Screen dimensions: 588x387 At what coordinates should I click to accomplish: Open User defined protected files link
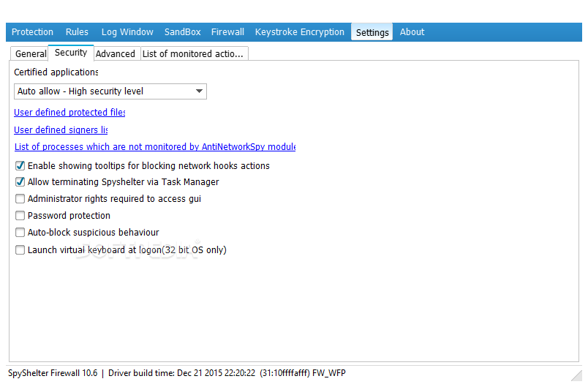[69, 113]
